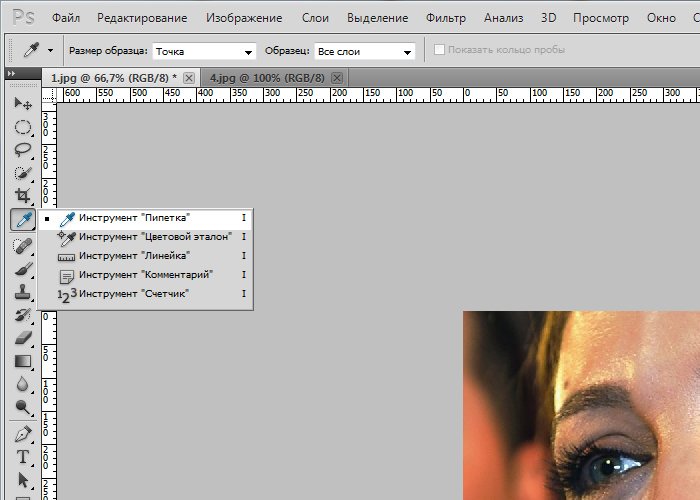Select the Gradient tool

22,361
